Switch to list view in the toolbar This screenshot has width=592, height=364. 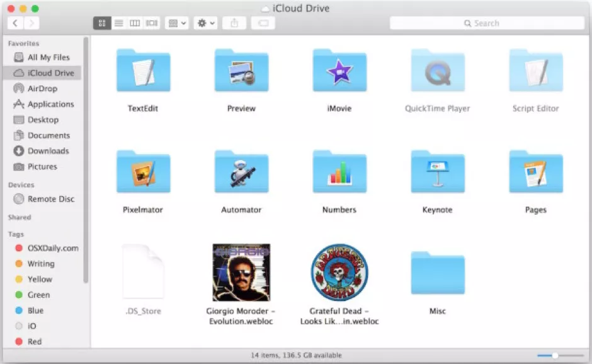(x=118, y=23)
